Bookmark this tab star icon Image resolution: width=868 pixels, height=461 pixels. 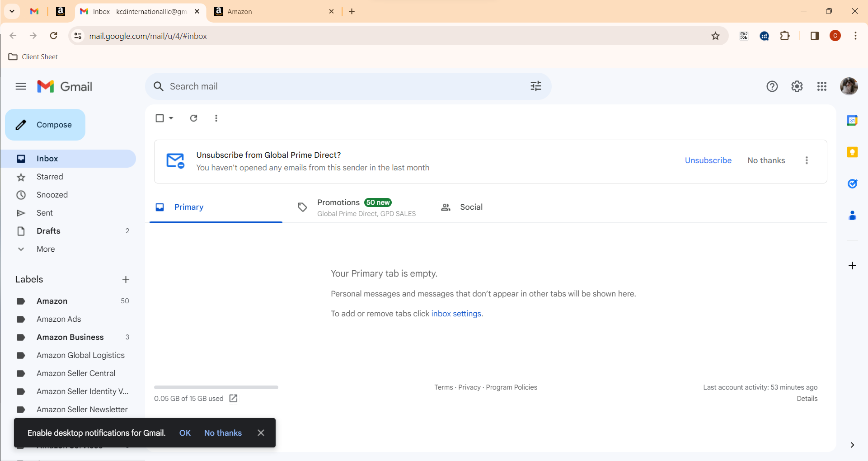pyautogui.click(x=715, y=36)
